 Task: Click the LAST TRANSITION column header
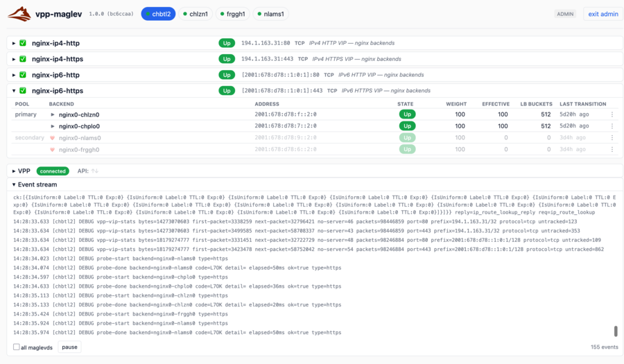(583, 104)
